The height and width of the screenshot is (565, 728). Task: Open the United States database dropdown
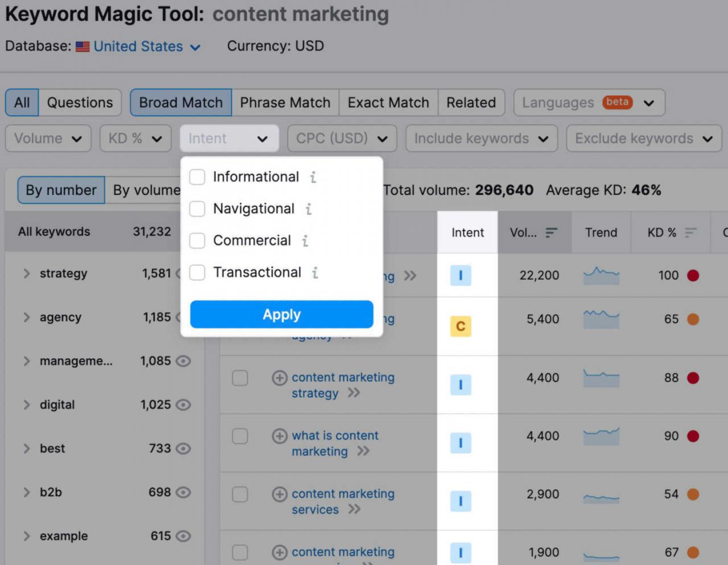click(138, 47)
